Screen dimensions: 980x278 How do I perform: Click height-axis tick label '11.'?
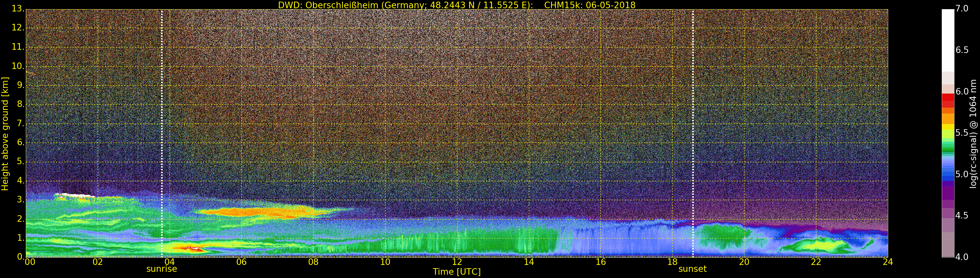point(18,47)
